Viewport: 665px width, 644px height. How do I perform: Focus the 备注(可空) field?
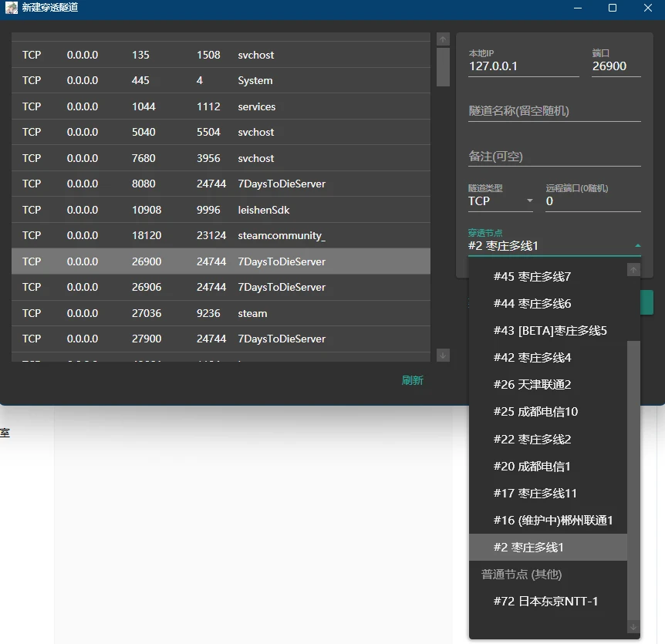555,157
